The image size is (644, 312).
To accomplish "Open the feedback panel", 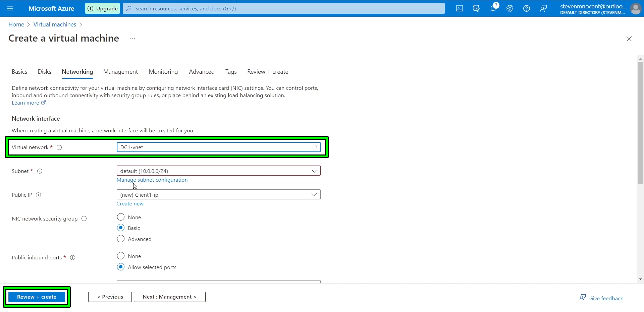I will (x=543, y=8).
